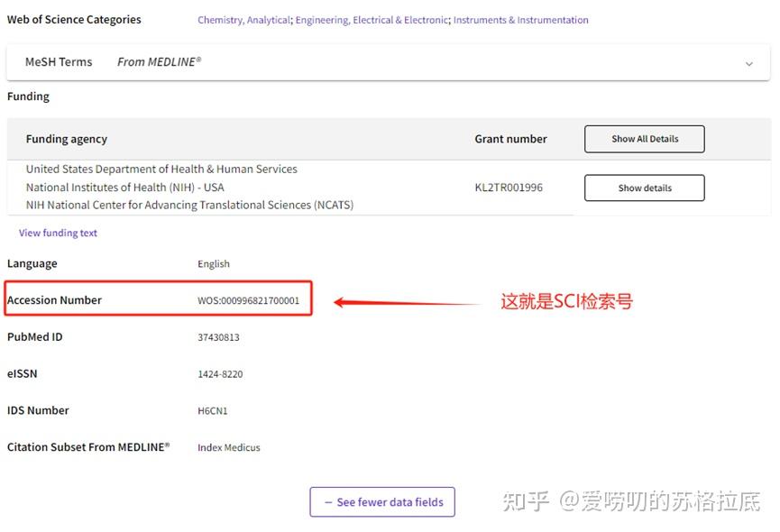780x532 pixels.
Task: Click the Funding agency column header
Action: pos(67,139)
